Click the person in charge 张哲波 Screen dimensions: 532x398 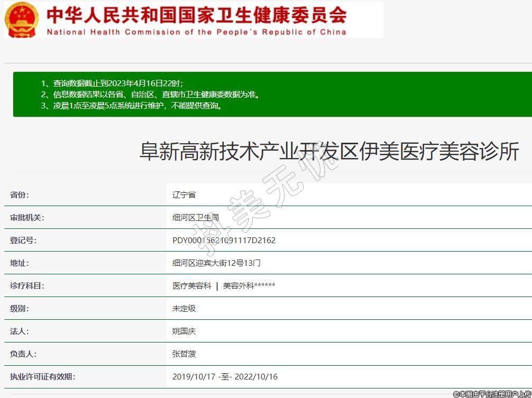[x=184, y=354]
